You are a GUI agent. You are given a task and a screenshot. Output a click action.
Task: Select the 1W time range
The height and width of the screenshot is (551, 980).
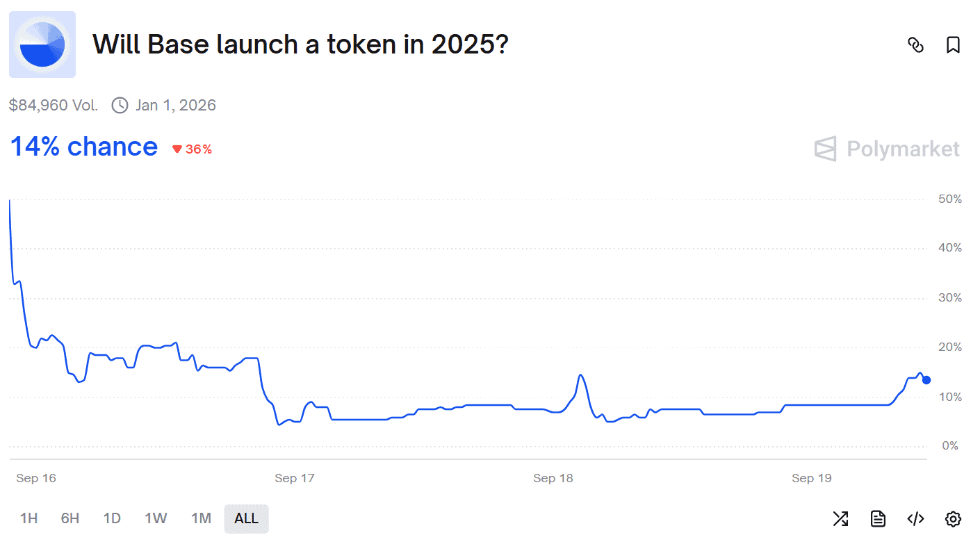[155, 518]
